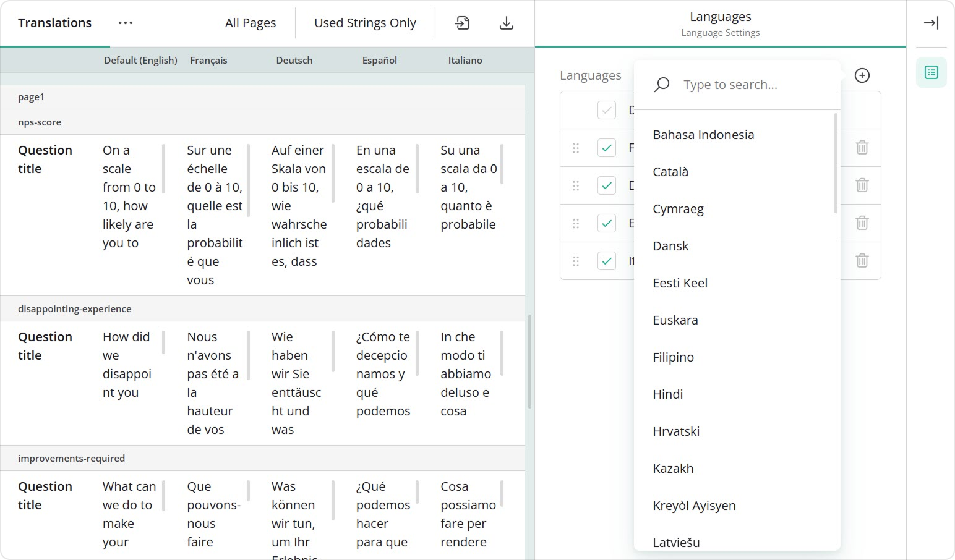Screen dimensions: 955x560
Task: Open the Used Strings Only filter
Action: pyautogui.click(x=365, y=22)
